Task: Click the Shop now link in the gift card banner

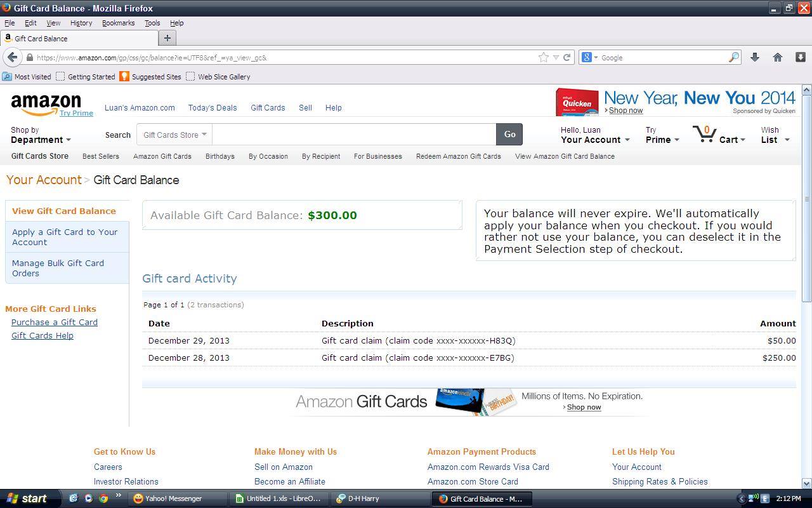Action: [584, 407]
